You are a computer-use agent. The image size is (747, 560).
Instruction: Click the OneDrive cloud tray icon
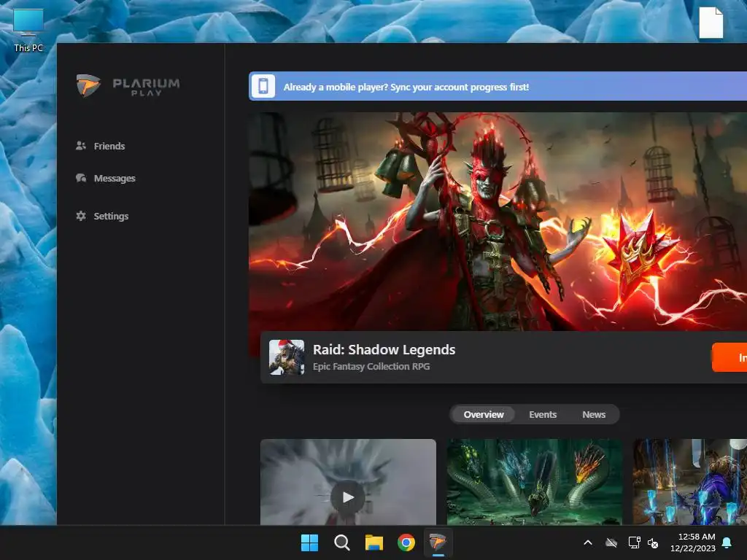tap(611, 542)
